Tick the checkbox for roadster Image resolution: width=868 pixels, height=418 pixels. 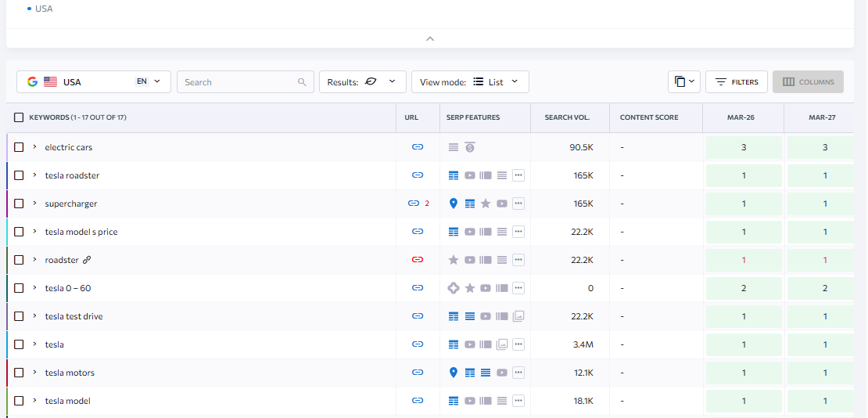pyautogui.click(x=19, y=259)
